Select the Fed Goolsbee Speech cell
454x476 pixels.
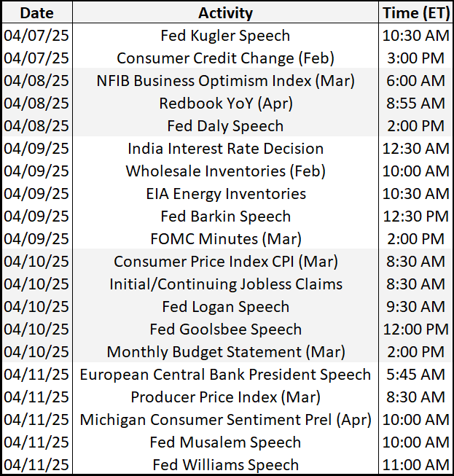pyautogui.click(x=225, y=329)
